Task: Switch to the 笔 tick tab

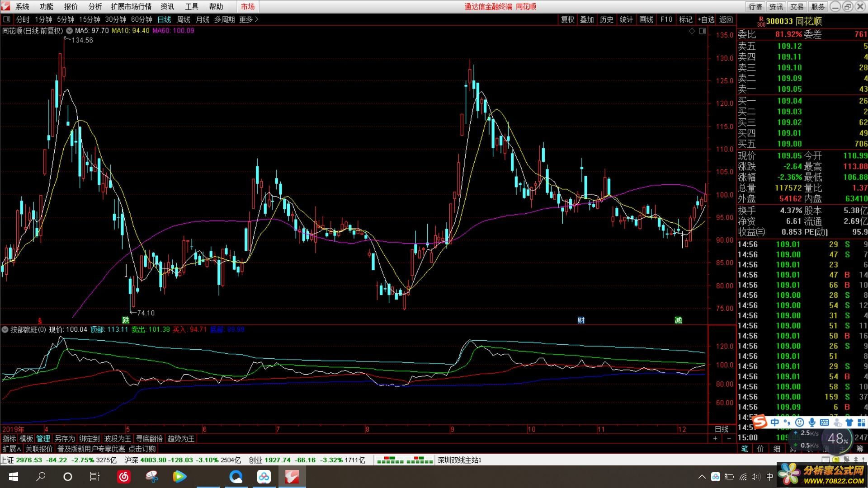Action: pos(745,449)
